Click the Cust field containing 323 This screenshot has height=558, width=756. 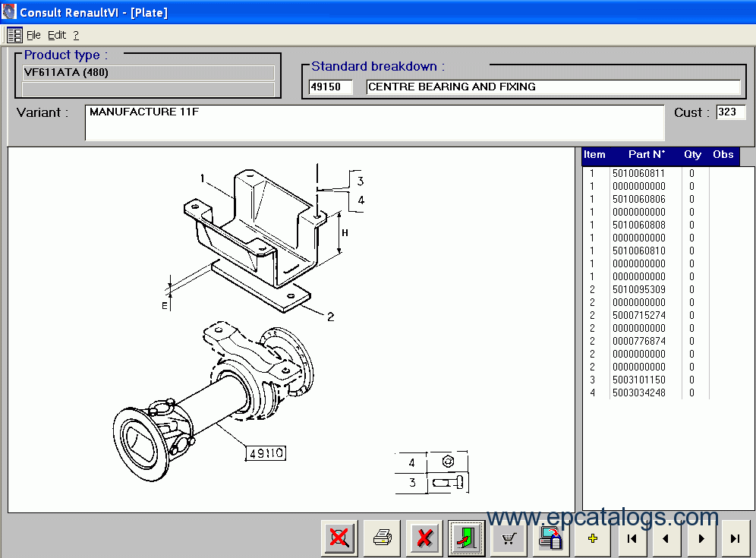730,112
